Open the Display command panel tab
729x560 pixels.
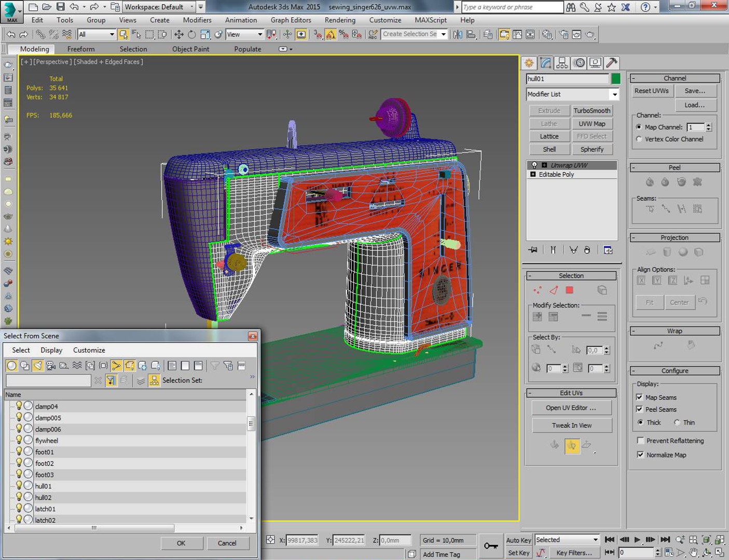pos(596,63)
